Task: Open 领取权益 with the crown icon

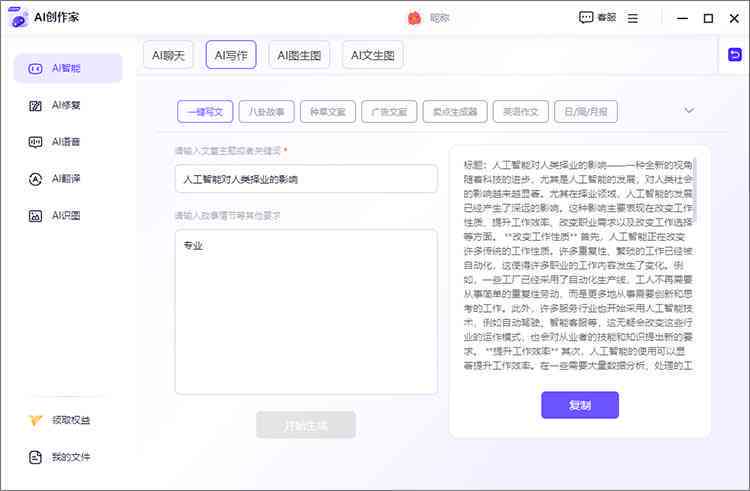Action: pyautogui.click(x=60, y=420)
